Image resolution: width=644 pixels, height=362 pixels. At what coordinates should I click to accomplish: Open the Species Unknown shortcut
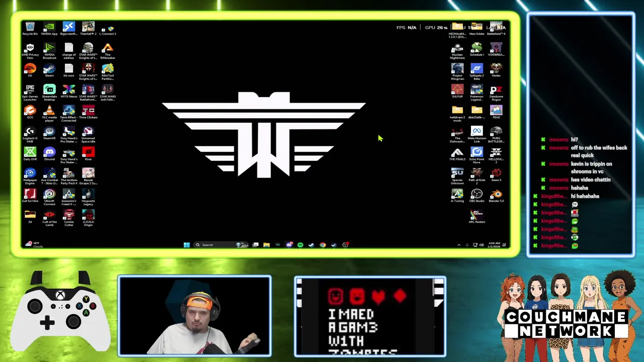point(457,176)
